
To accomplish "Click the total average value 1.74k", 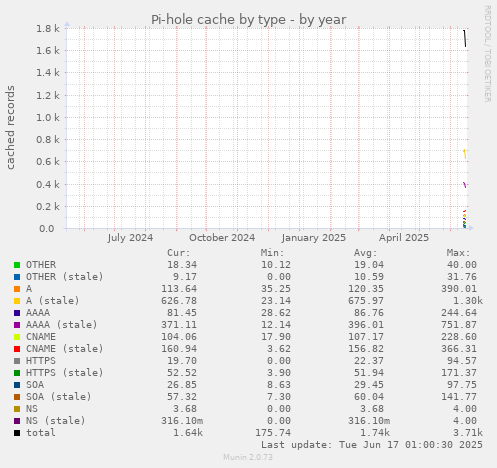I will 375,433.
